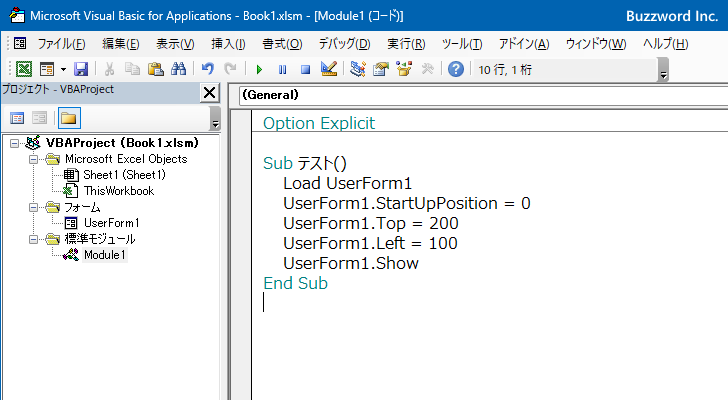Select the 標準モジュール folder row
Viewport: 728px width, 400px height.
pos(99,239)
